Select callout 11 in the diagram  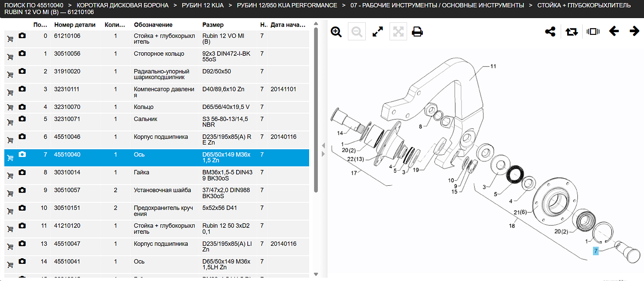point(493,66)
